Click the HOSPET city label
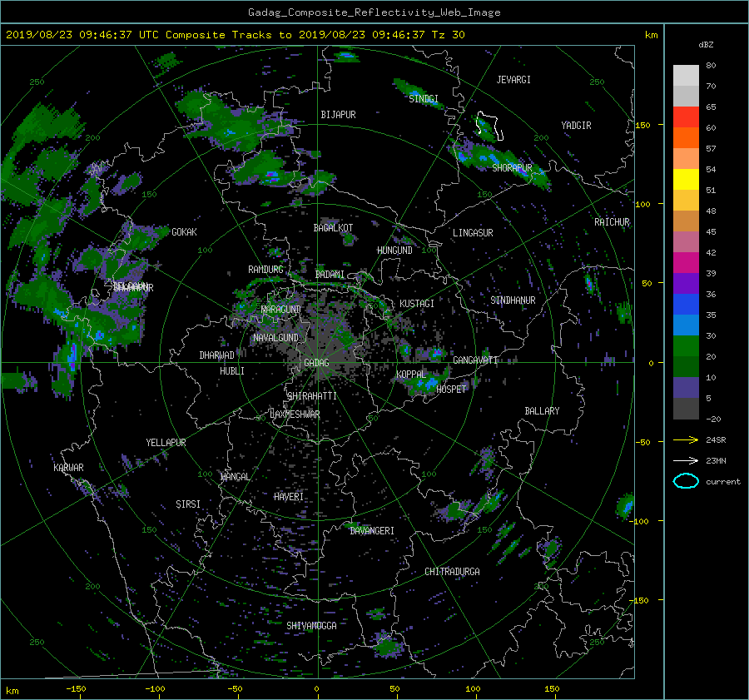 (451, 390)
